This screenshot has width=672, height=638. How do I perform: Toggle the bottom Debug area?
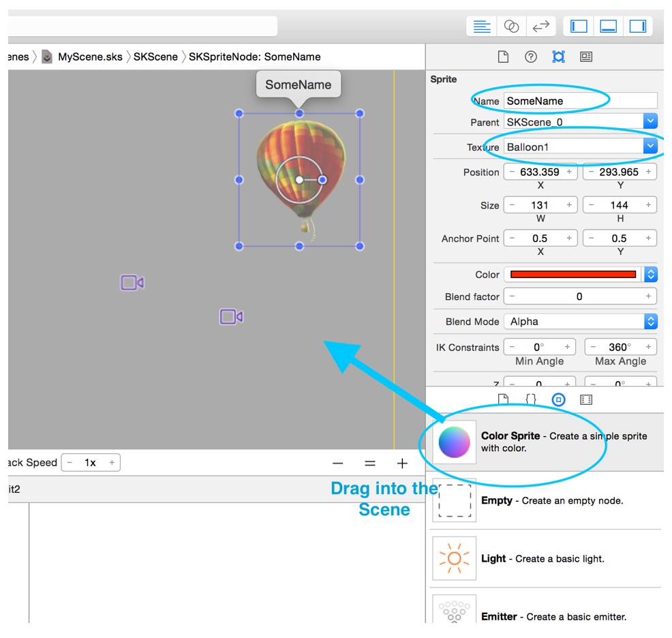pyautogui.click(x=608, y=27)
